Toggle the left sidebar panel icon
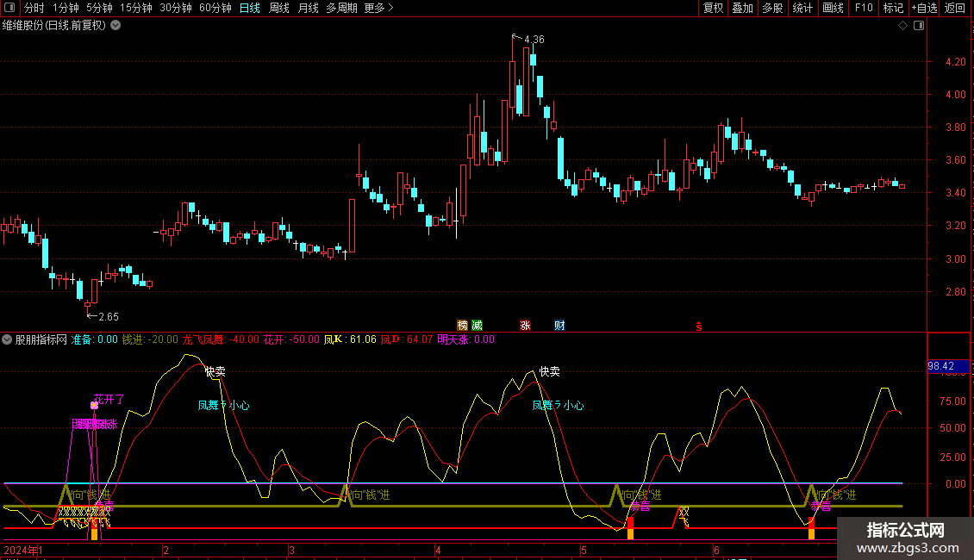 (x=9, y=8)
